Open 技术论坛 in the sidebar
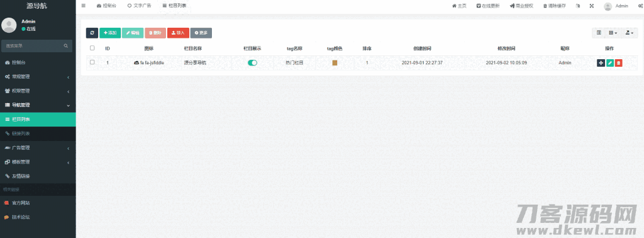 [38, 217]
